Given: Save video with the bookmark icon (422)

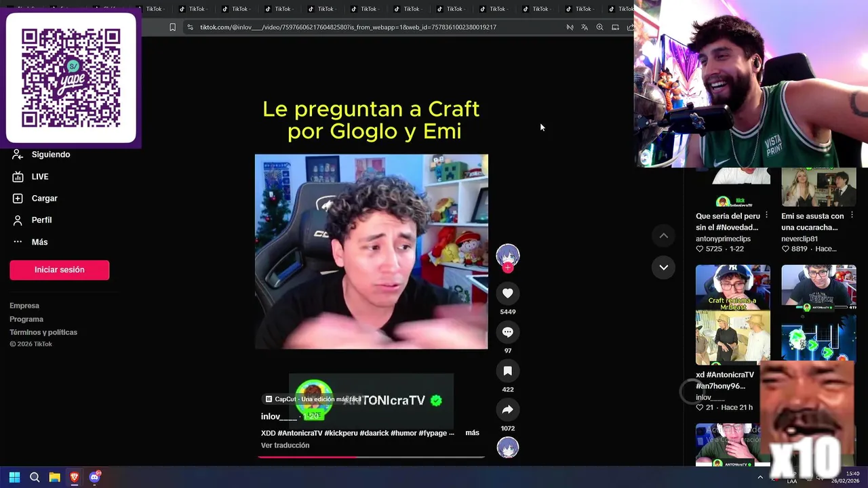Looking at the screenshot, I should click(x=507, y=371).
